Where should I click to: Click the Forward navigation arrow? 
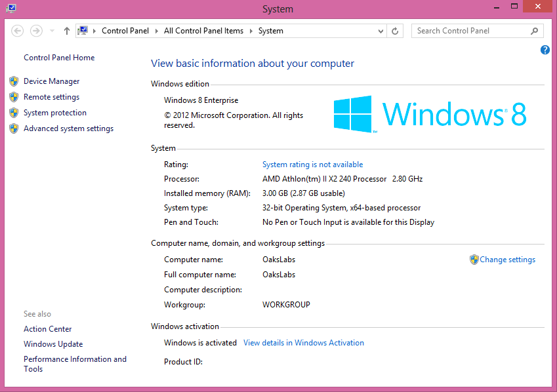click(36, 31)
